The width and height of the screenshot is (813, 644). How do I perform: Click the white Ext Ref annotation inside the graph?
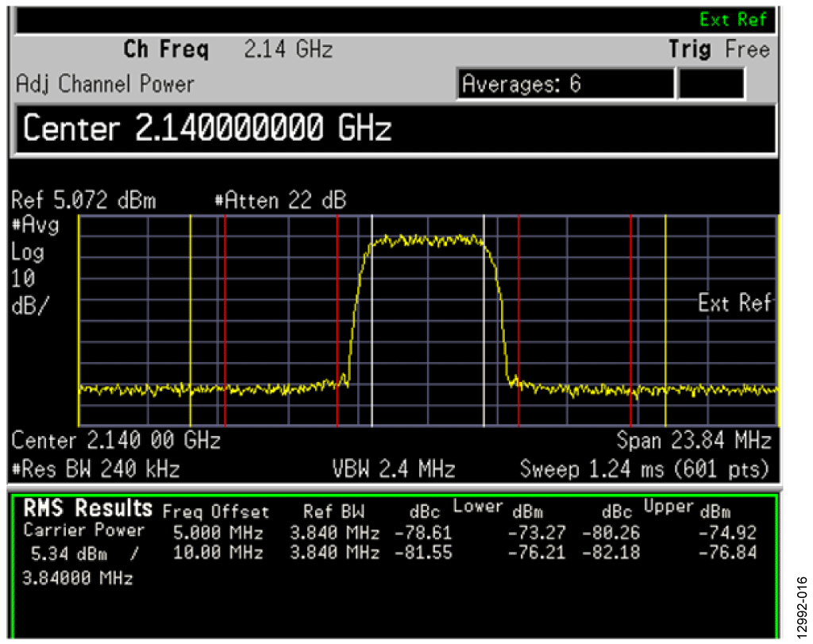(x=734, y=303)
